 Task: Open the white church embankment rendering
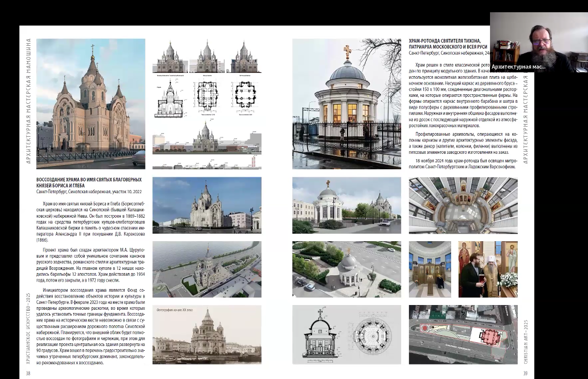[x=207, y=205]
